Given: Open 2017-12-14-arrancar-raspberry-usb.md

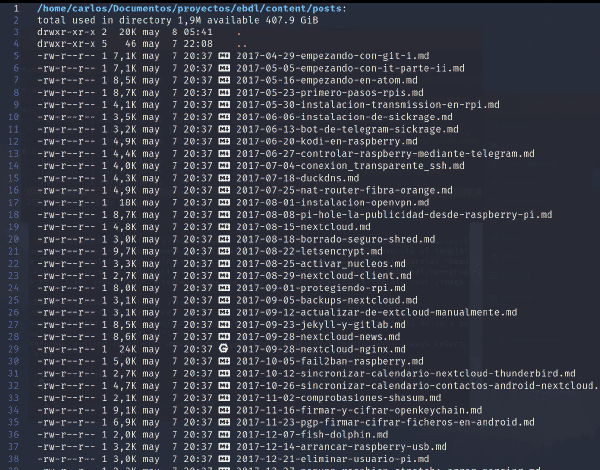Looking at the screenshot, I should click(x=341, y=447).
